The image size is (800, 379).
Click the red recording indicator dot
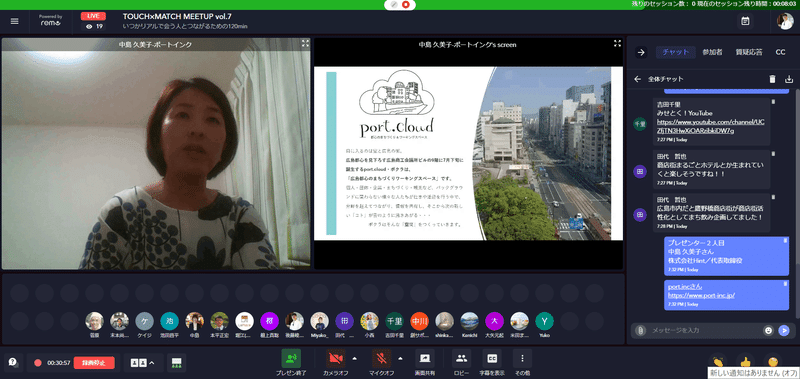(x=37, y=363)
